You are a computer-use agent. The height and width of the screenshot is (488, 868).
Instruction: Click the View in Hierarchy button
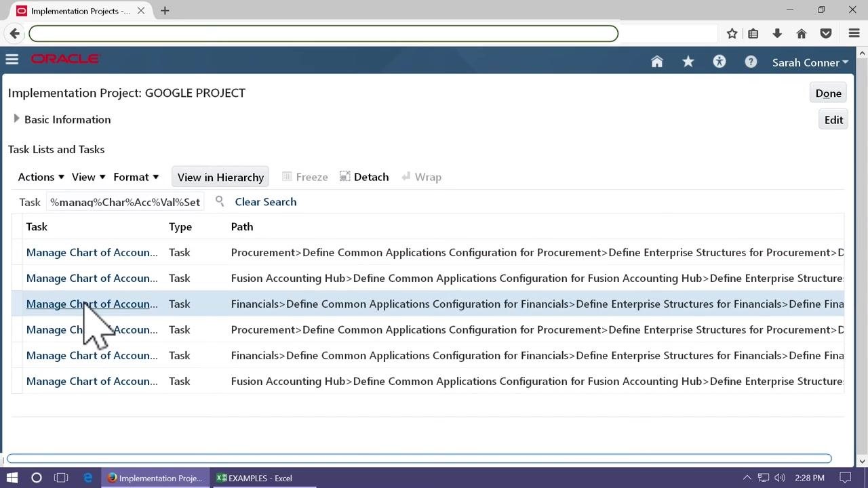click(220, 177)
